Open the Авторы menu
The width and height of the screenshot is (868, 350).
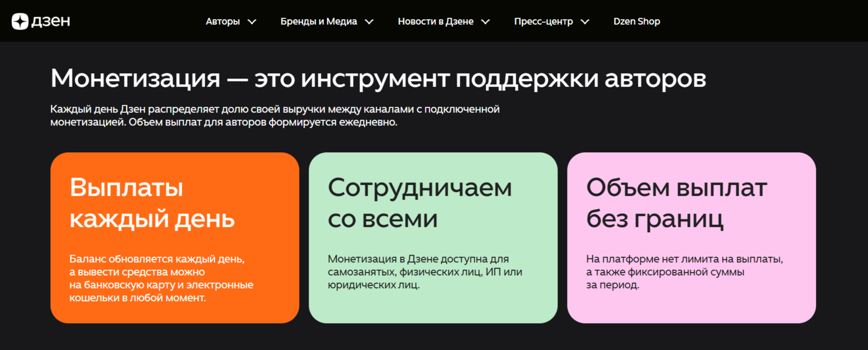(x=223, y=22)
